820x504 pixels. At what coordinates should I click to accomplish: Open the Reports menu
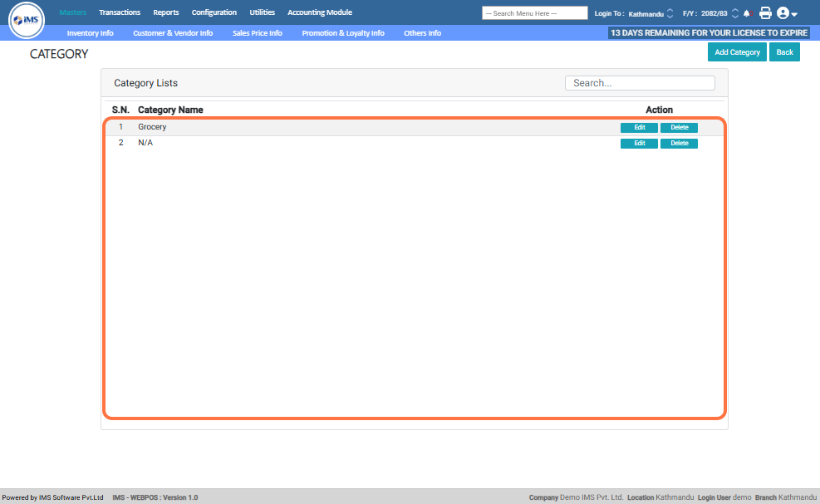tap(165, 12)
